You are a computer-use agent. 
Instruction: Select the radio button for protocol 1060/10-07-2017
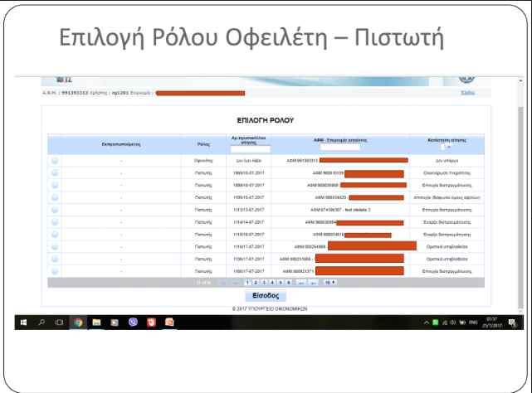click(55, 173)
